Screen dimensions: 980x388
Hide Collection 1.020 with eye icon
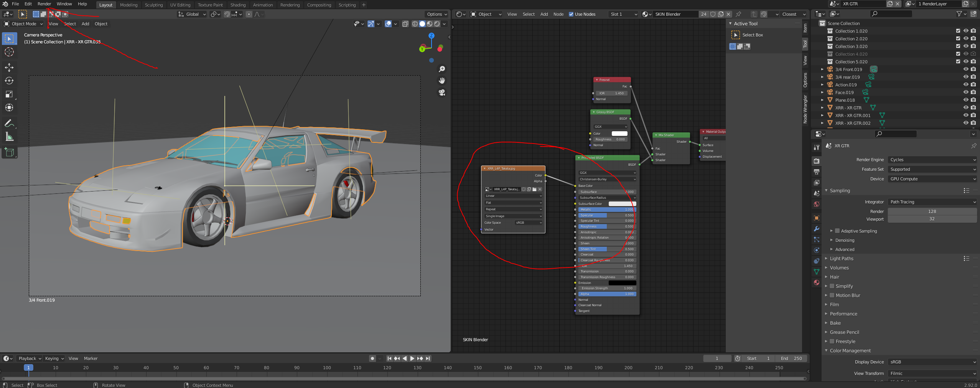point(966,31)
